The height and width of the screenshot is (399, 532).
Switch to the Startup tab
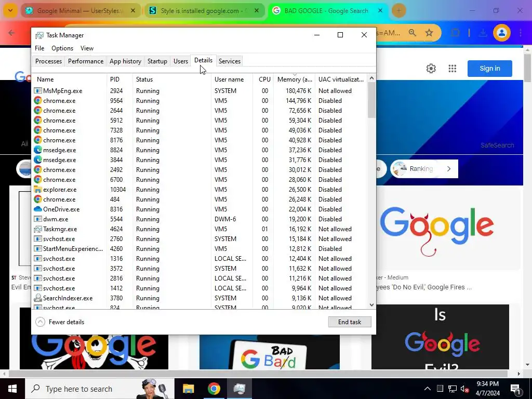157,61
